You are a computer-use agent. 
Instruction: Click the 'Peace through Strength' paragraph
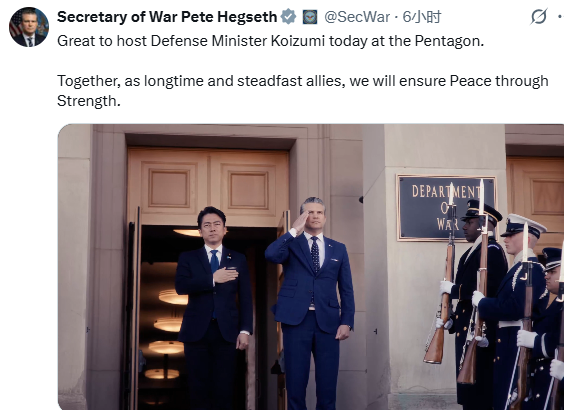pos(303,91)
